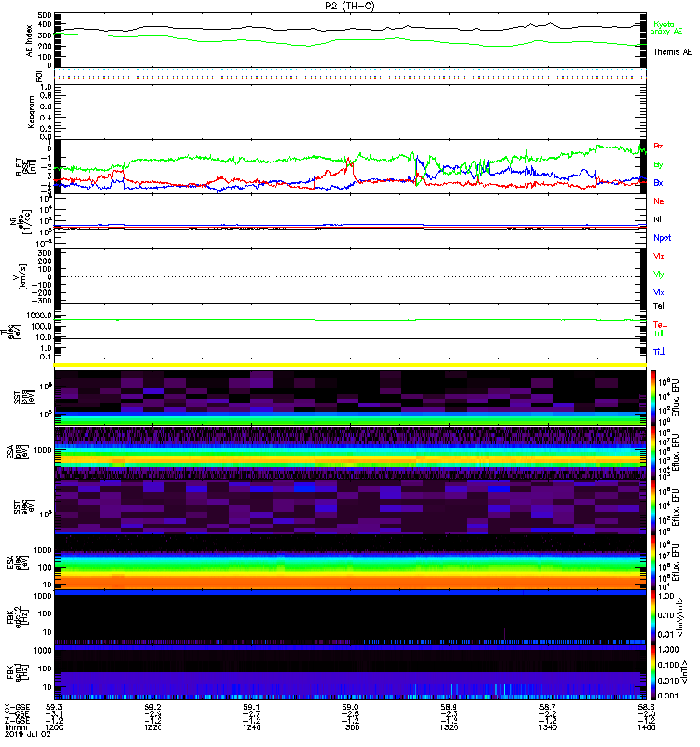
Task: Click the ROI axis title
Action: coord(39,76)
